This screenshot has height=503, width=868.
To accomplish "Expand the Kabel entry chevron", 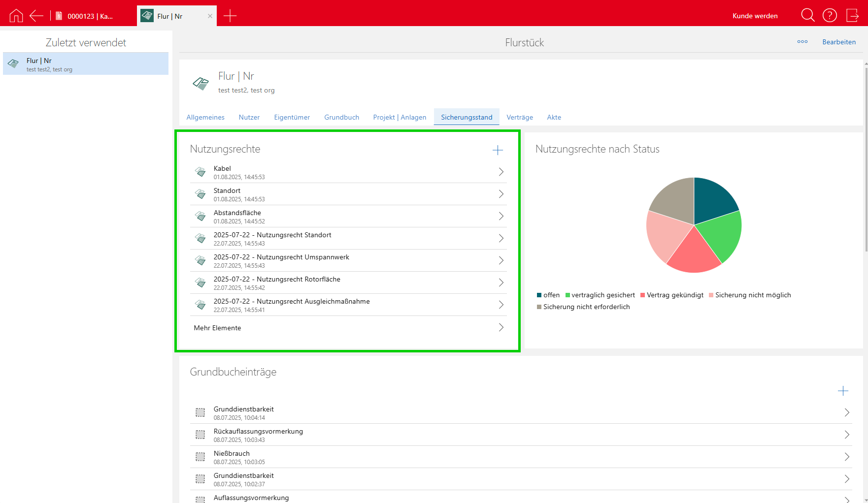I will [x=501, y=172].
